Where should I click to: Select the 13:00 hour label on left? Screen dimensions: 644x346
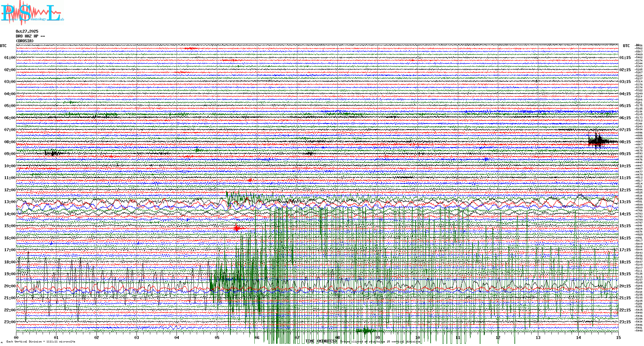tap(10, 202)
